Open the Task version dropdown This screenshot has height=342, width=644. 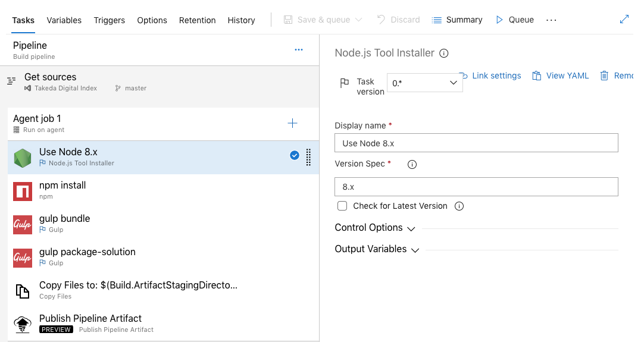pyautogui.click(x=424, y=83)
